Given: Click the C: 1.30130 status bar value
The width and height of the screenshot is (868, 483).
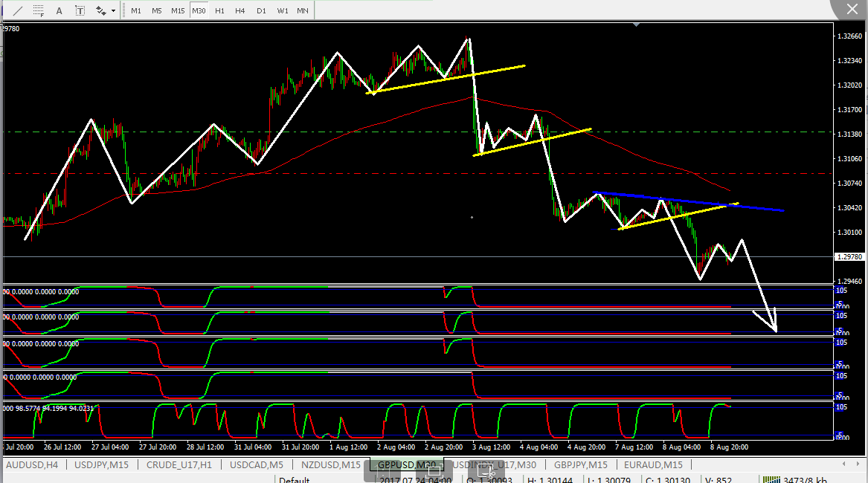Looking at the screenshot, I should 667,480.
